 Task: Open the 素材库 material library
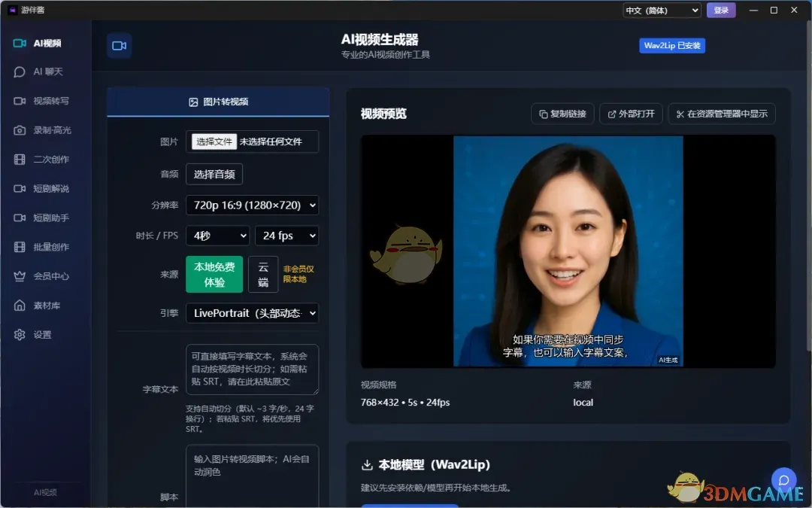point(43,305)
